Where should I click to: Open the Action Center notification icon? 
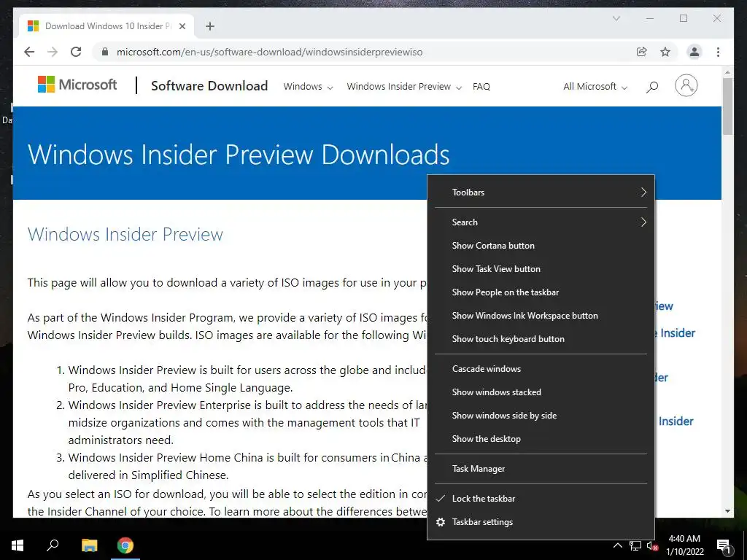point(724,546)
